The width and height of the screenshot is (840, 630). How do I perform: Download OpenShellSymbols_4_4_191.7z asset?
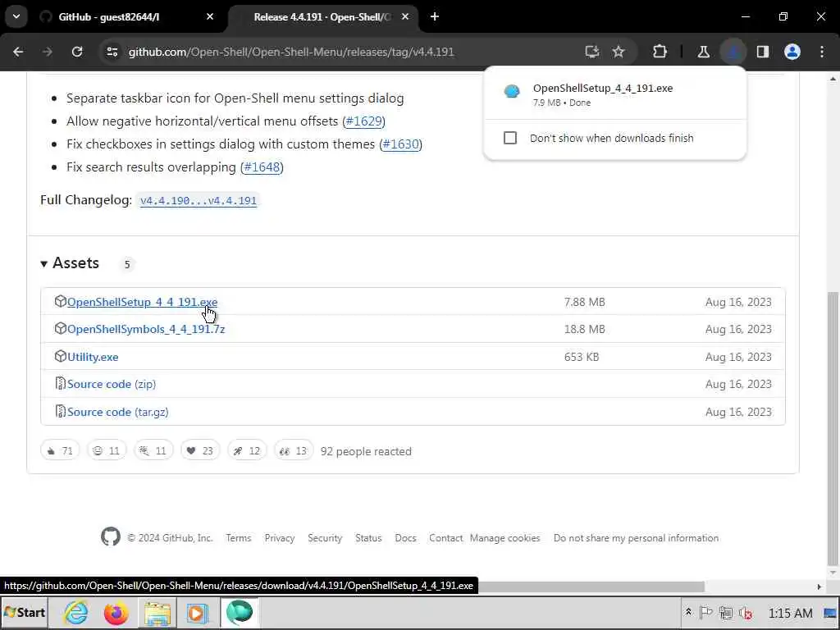146,329
